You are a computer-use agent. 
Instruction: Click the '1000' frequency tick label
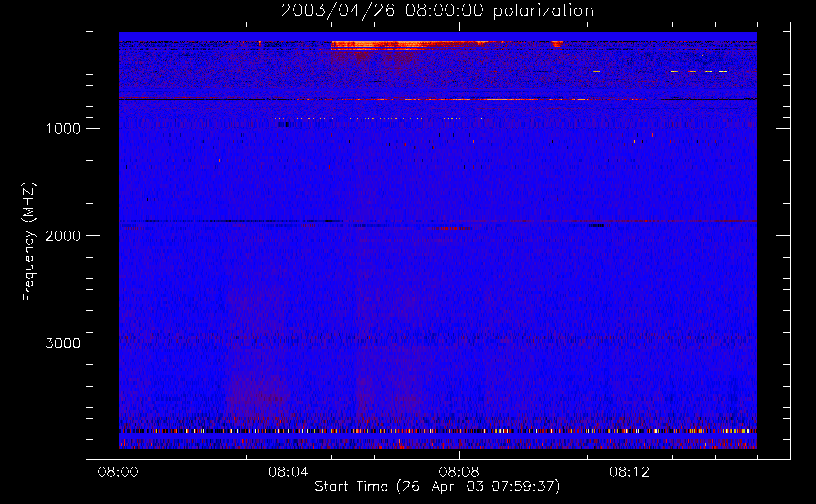coord(63,129)
